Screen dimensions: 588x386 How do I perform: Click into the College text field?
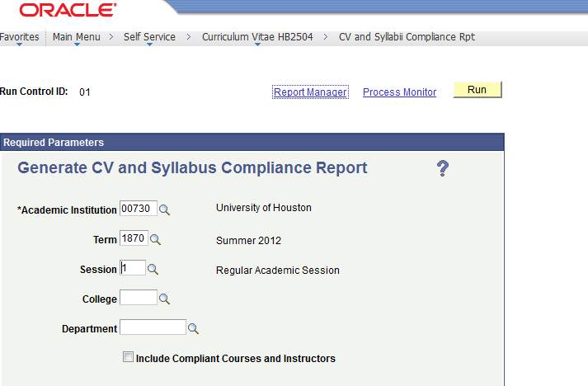click(x=138, y=299)
